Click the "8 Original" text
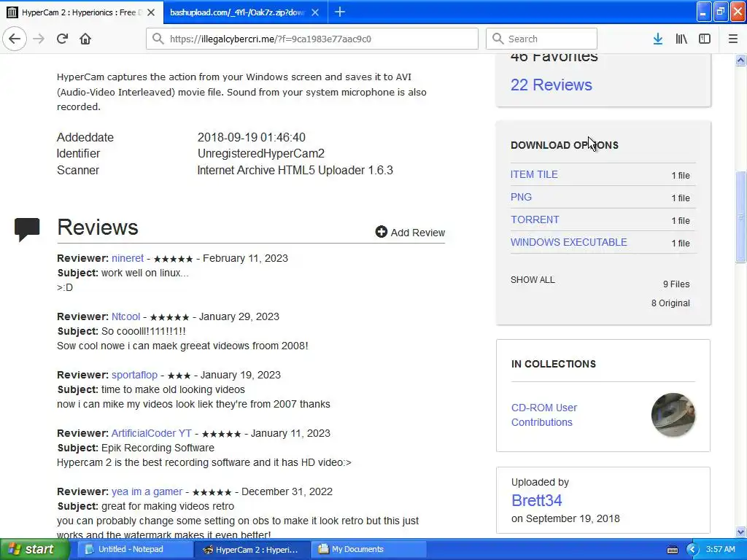The height and width of the screenshot is (560, 747). pos(670,303)
